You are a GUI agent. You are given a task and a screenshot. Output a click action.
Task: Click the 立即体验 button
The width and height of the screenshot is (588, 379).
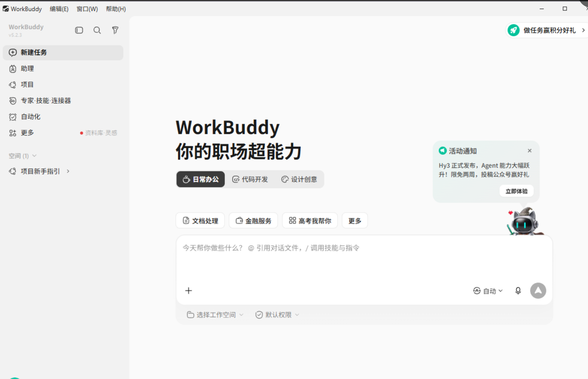tap(517, 191)
